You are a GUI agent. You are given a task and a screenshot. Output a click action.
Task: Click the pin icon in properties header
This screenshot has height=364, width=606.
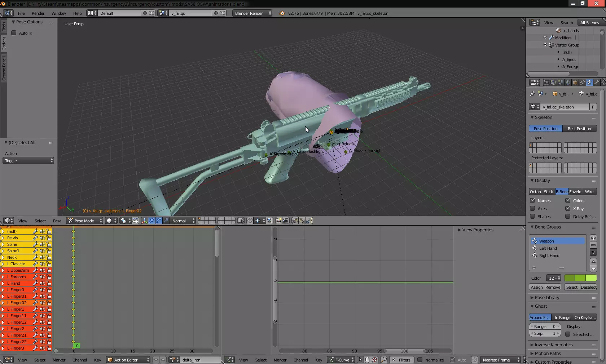(532, 94)
